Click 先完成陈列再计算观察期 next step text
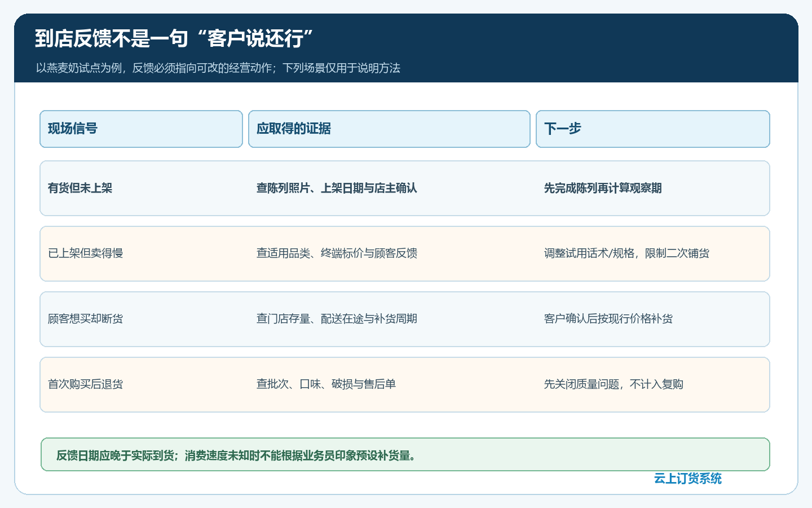 [603, 189]
